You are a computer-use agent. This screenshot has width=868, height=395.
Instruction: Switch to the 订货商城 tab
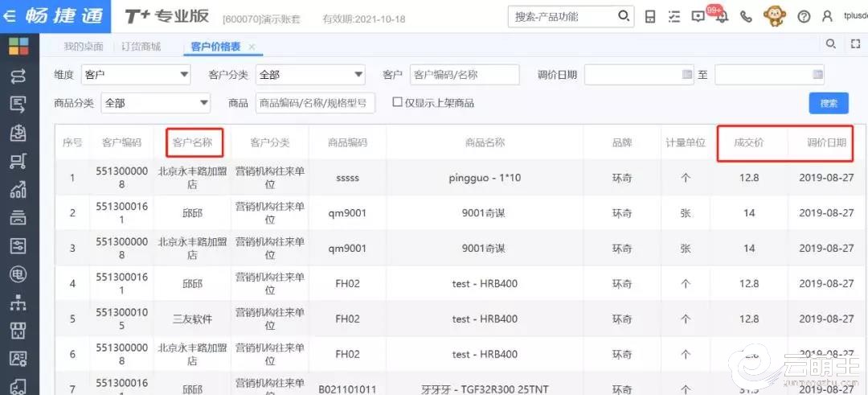point(141,47)
